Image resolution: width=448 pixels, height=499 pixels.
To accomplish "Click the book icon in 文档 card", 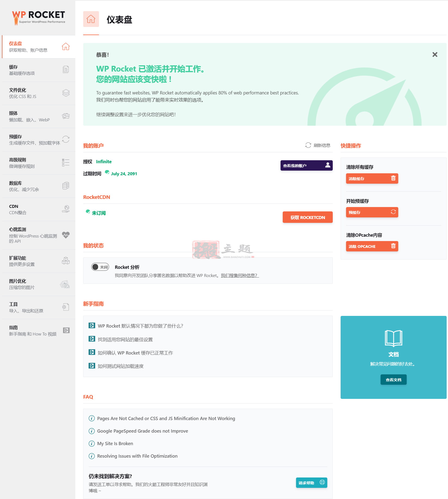I will tap(393, 338).
